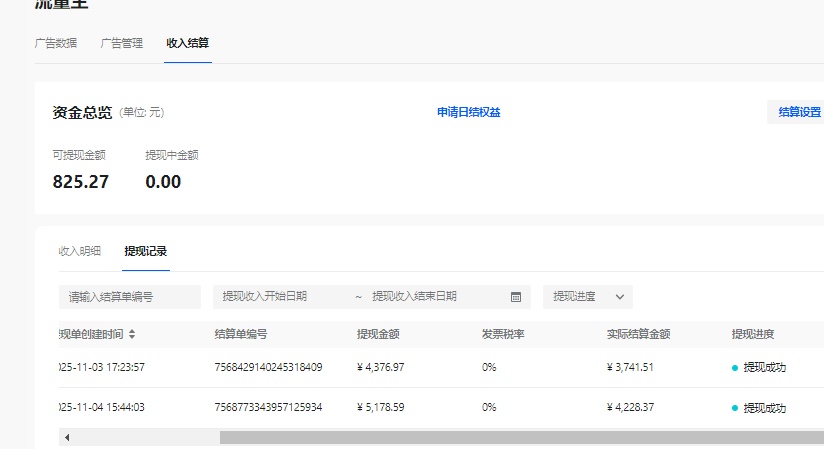The width and height of the screenshot is (824, 449).
Task: Open the 申请日结权益 link
Action: click(x=468, y=113)
